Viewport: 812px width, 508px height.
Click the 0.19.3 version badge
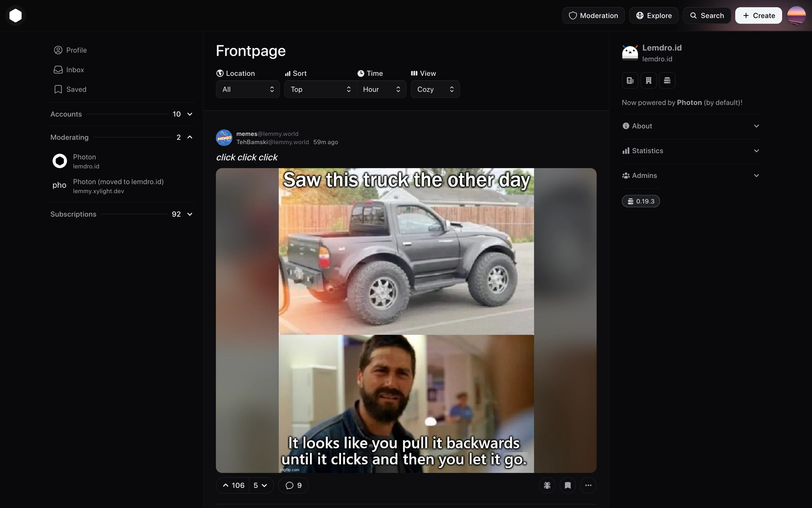(640, 201)
